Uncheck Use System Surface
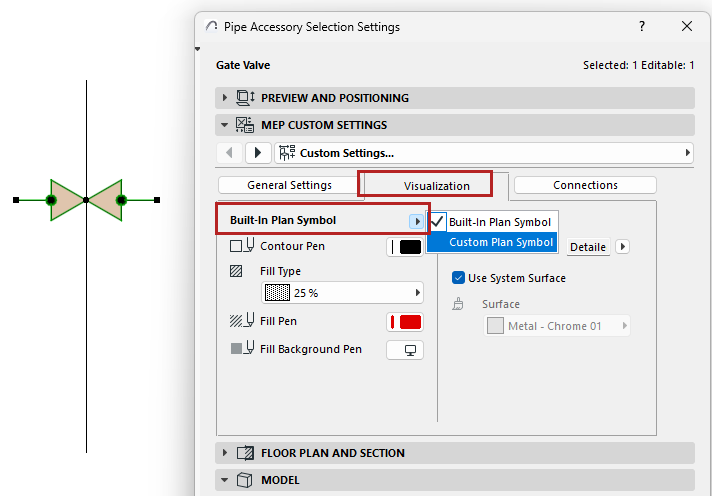 click(458, 278)
